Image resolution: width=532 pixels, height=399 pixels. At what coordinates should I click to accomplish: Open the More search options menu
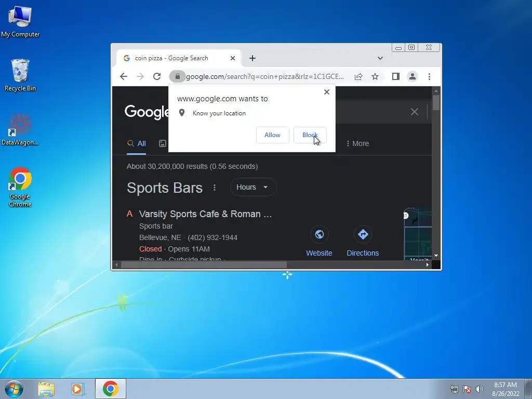pyautogui.click(x=357, y=143)
